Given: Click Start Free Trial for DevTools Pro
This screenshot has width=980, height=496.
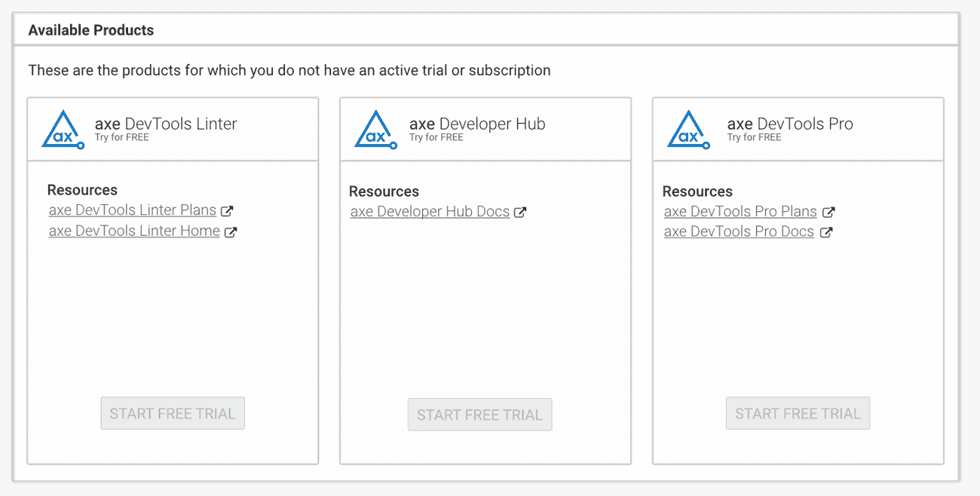Looking at the screenshot, I should pos(798,413).
